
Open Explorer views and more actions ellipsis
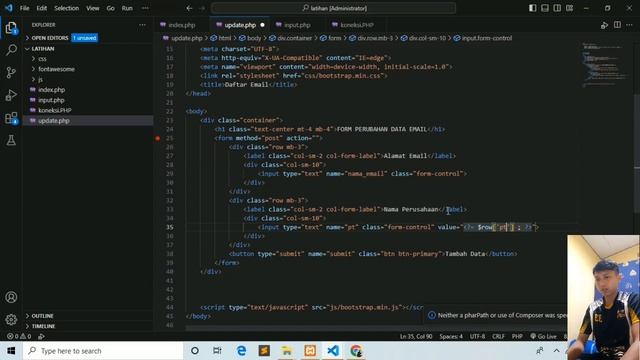pos(142,25)
